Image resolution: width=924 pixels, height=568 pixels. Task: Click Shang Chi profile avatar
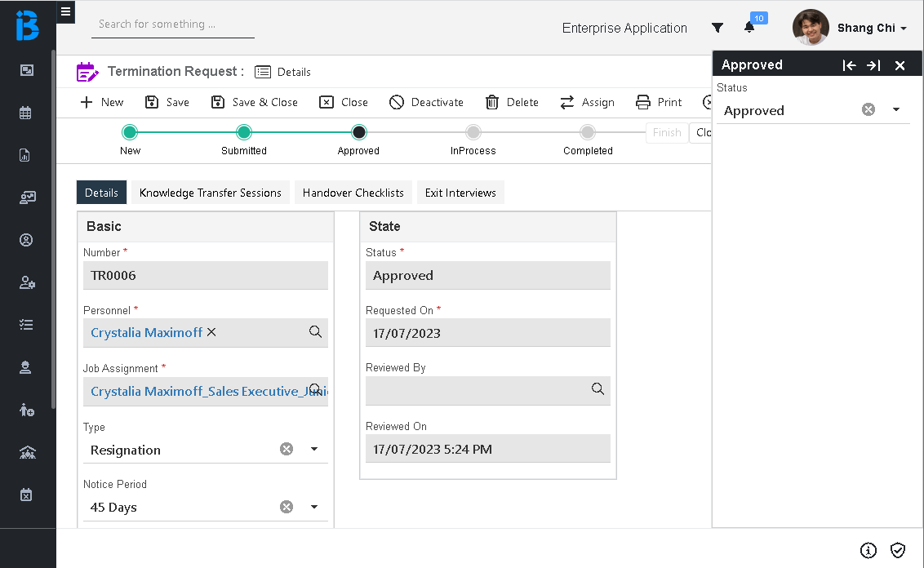click(x=811, y=27)
